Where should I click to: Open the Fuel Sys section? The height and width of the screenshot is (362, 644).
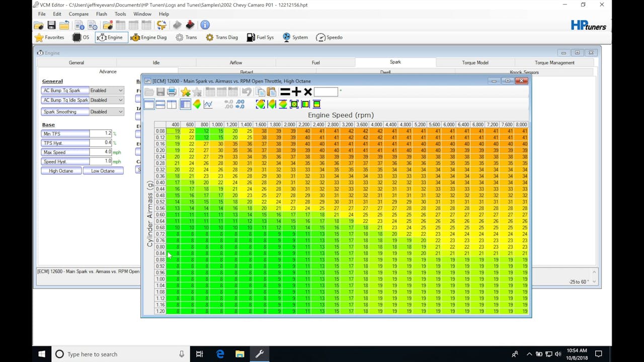[x=260, y=37]
